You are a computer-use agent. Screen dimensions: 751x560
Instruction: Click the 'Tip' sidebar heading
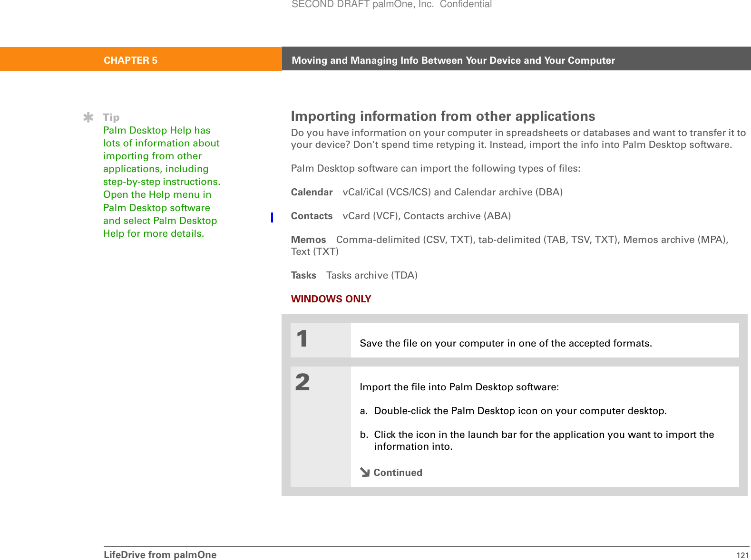click(111, 117)
